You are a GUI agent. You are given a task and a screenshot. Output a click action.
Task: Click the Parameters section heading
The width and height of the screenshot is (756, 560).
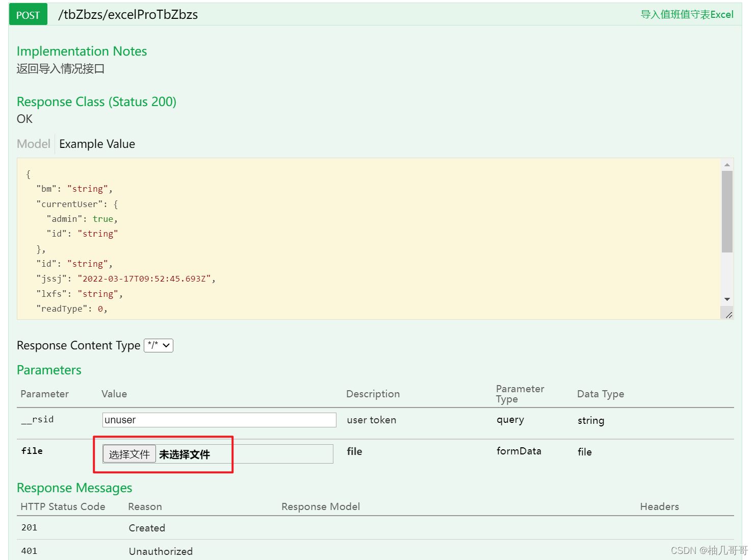[48, 370]
